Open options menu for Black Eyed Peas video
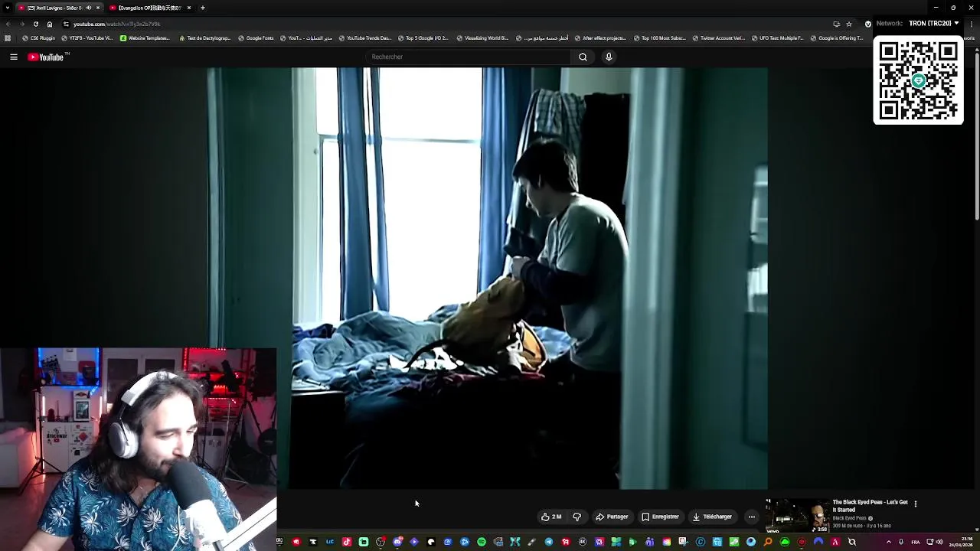Viewport: 980px width, 551px height. pyautogui.click(x=915, y=504)
